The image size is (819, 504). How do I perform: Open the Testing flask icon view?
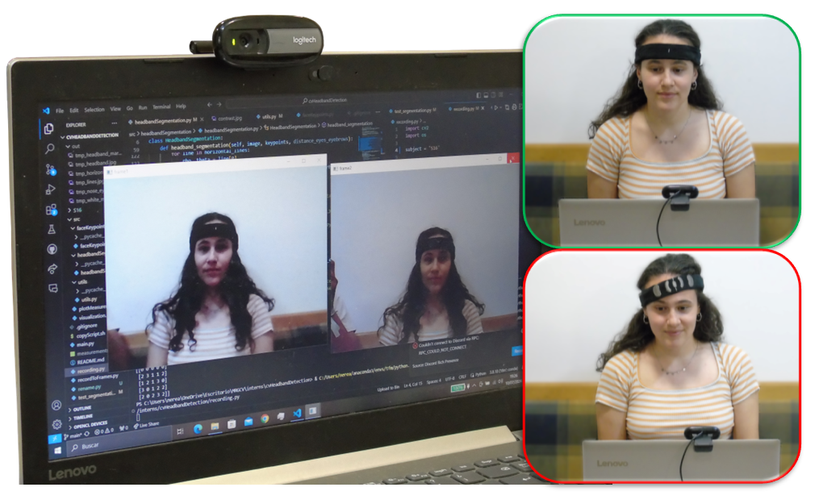[52, 230]
